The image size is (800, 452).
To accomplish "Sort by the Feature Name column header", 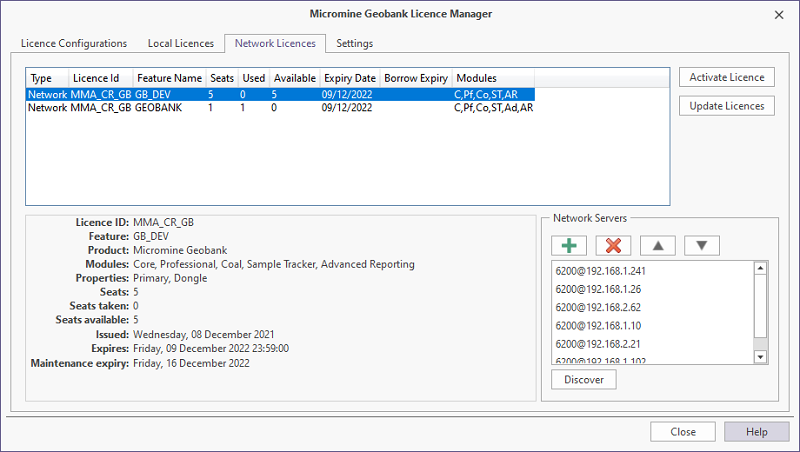I will tap(169, 78).
